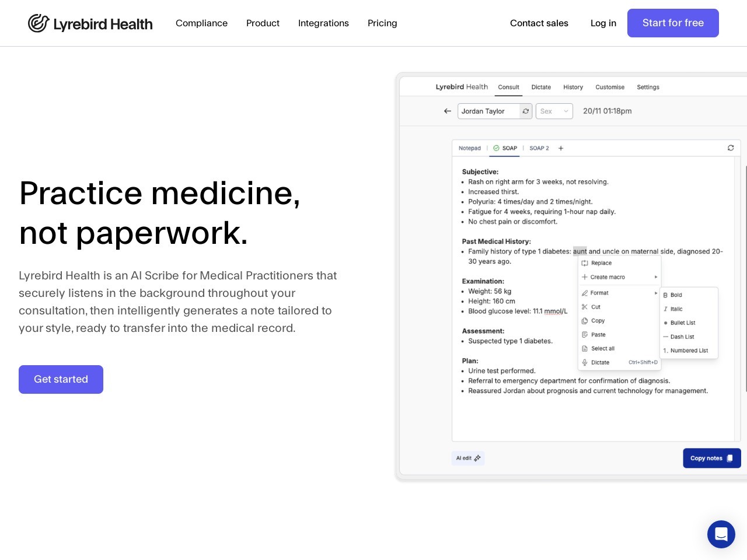
Task: Open the chat support bubble
Action: [721, 534]
